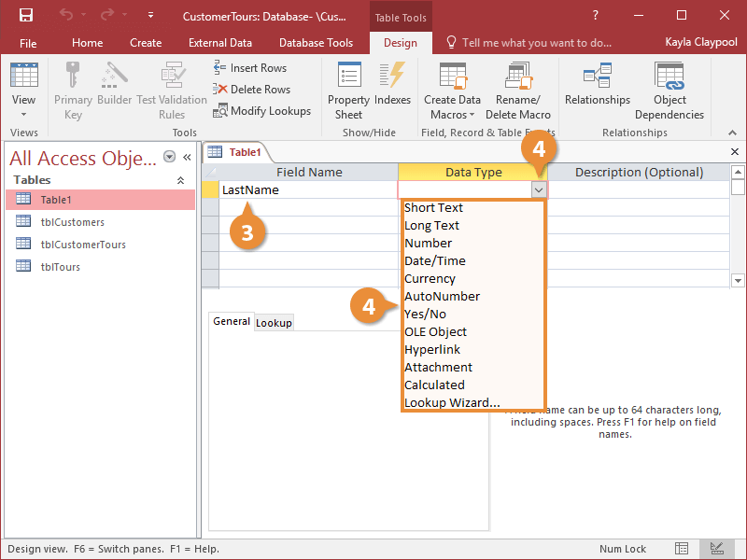Image resolution: width=747 pixels, height=560 pixels.
Task: Select tblCustomers in the navigation pane
Action: [x=101, y=222]
